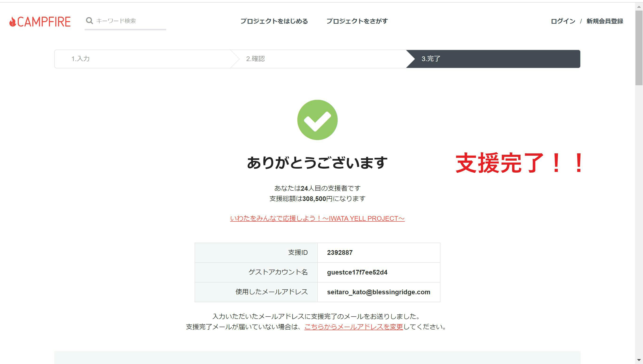Click the magnifying glass search icon
Viewport: 643px width, 364px height.
click(x=89, y=21)
